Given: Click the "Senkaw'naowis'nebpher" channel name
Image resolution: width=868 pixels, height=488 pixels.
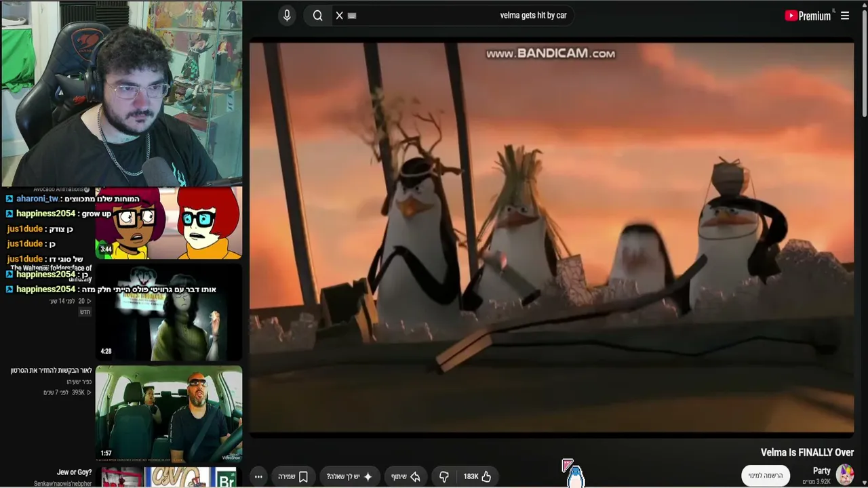Looking at the screenshot, I should [x=63, y=484].
